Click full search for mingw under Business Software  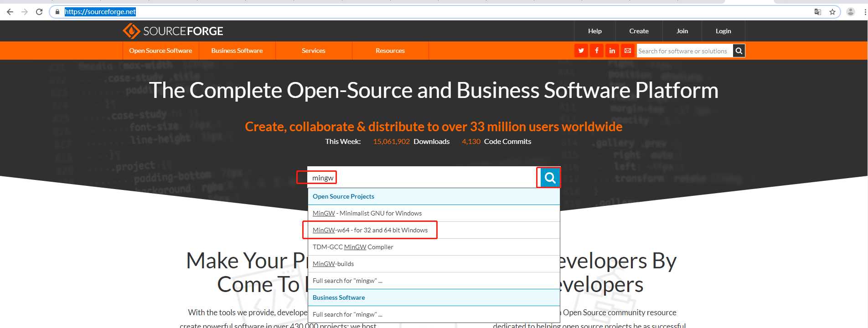[434, 314]
